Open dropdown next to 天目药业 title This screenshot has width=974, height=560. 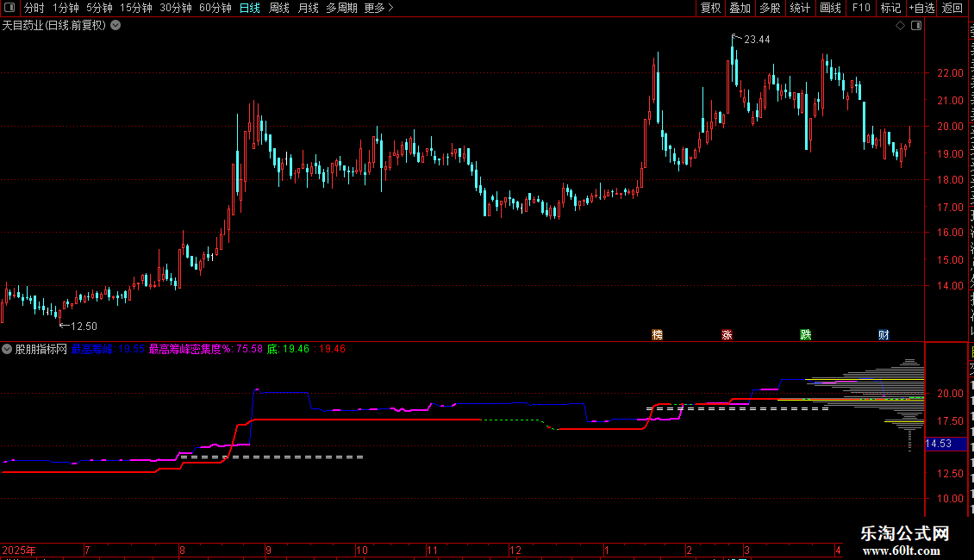[116, 26]
